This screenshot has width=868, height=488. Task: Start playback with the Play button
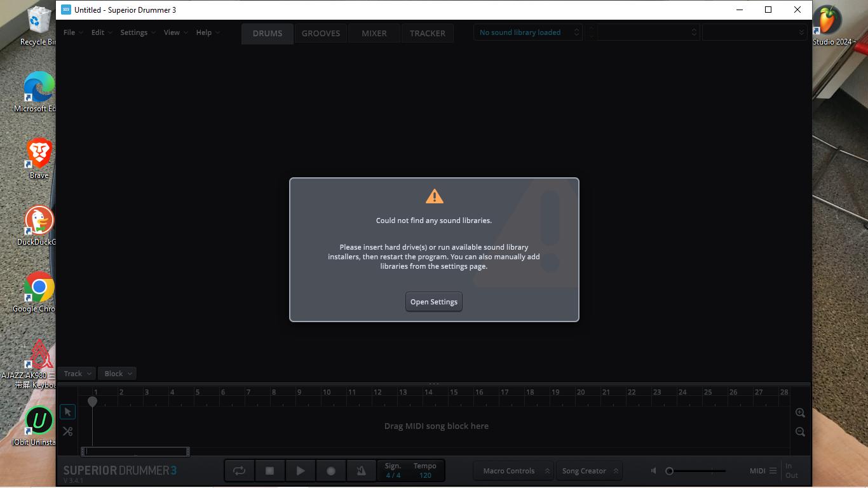coord(300,471)
